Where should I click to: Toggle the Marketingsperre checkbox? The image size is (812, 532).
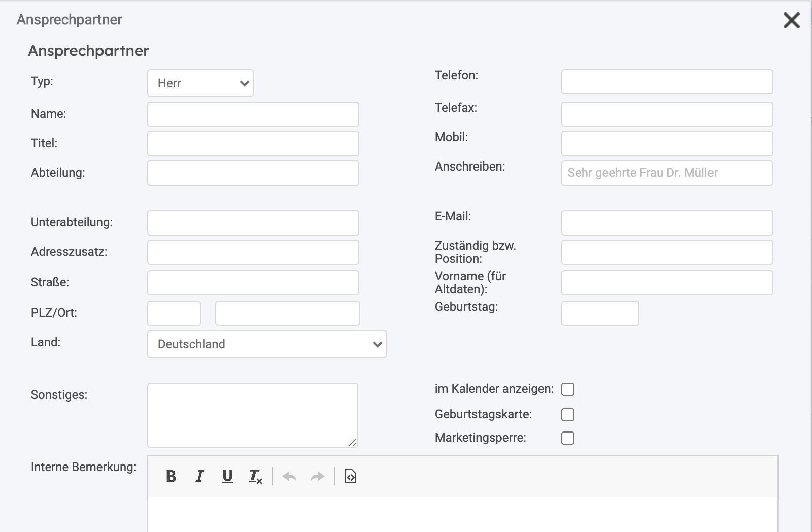[x=568, y=438]
